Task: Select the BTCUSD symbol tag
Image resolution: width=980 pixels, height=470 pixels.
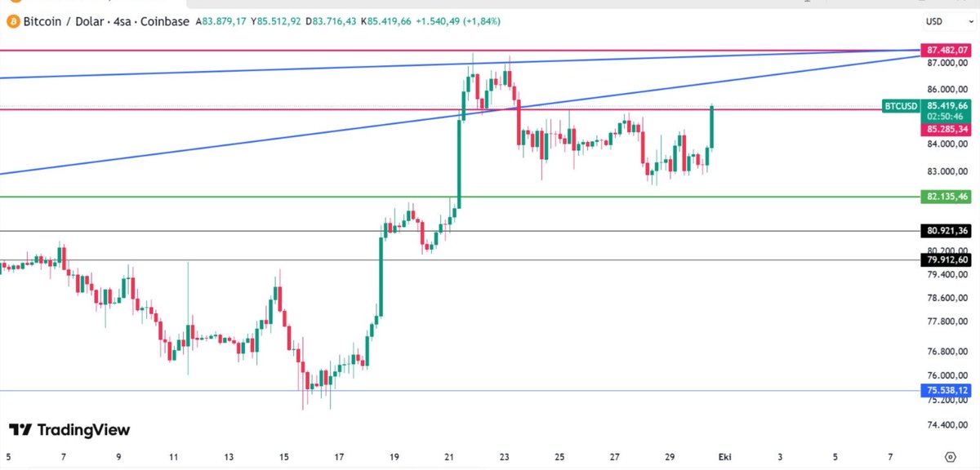Action: tap(901, 106)
